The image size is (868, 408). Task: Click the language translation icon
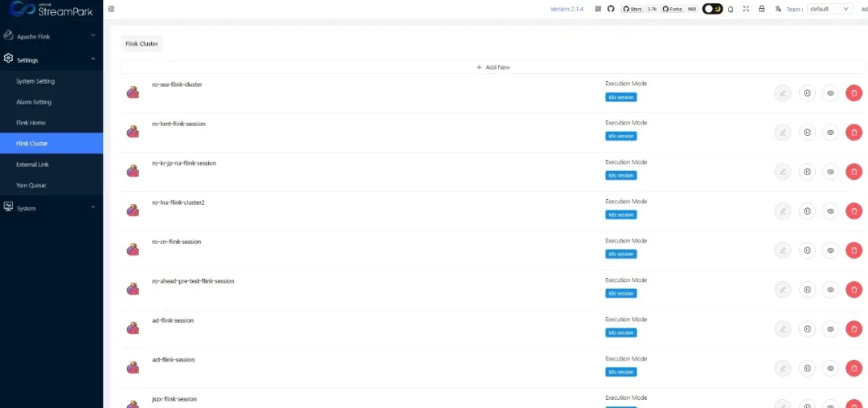point(778,9)
